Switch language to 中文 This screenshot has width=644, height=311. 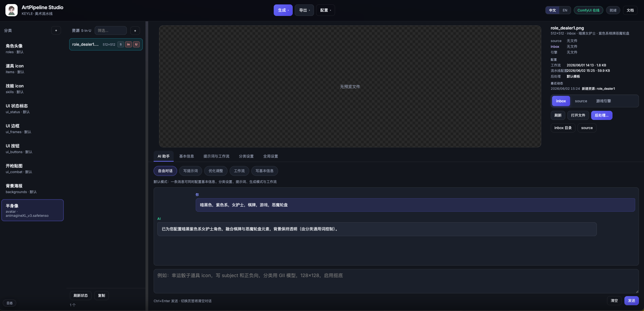(552, 10)
